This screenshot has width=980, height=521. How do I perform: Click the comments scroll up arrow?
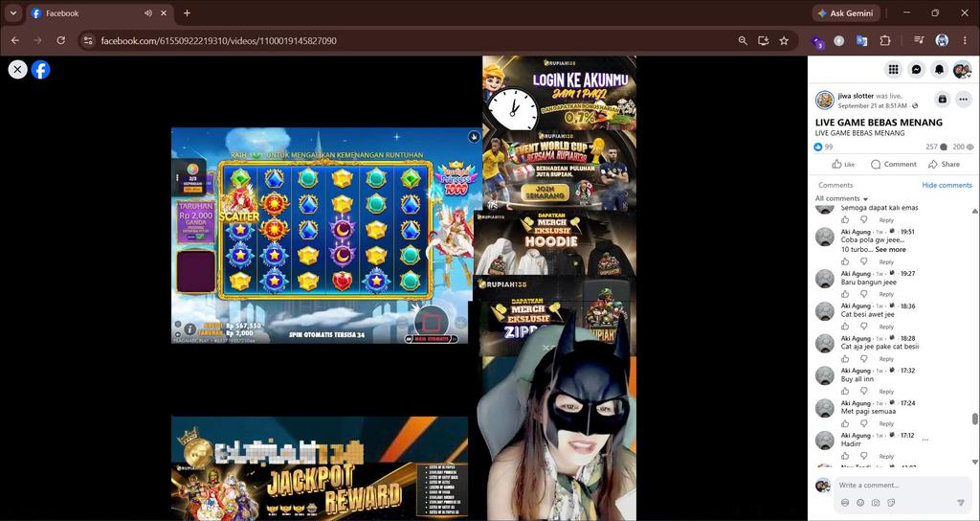pyautogui.click(x=975, y=211)
